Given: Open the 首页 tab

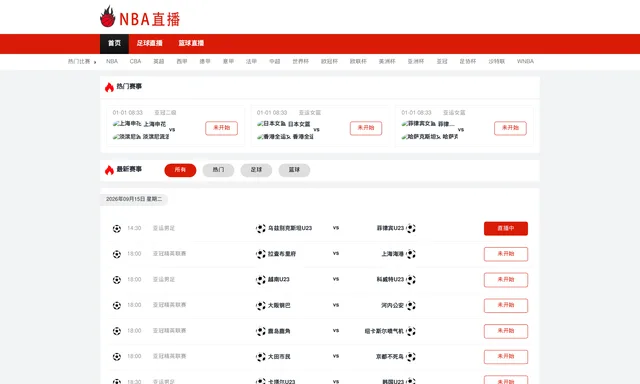Looking at the screenshot, I should [x=114, y=44].
